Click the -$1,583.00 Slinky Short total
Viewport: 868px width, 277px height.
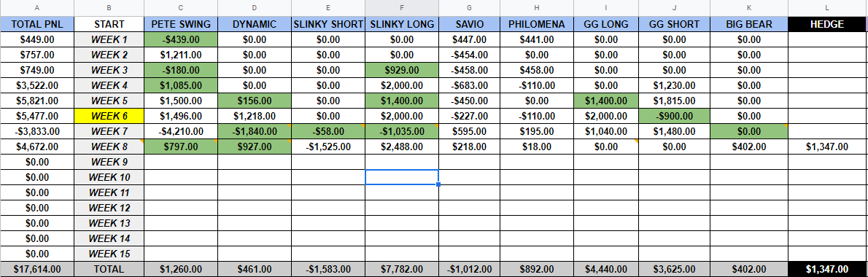tap(328, 269)
